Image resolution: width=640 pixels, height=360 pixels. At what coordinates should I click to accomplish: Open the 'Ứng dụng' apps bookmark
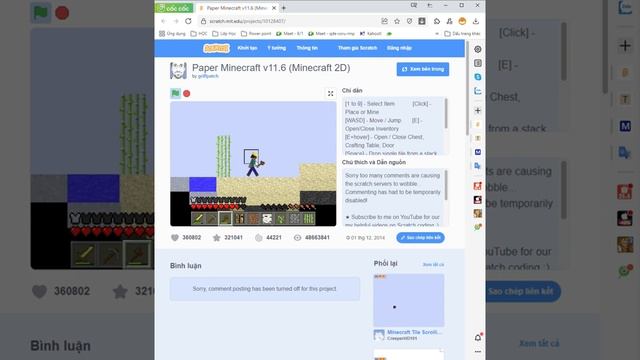(172, 33)
